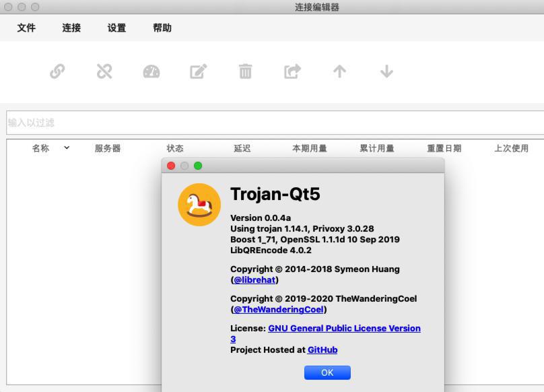Run the latency test gauge icon
This screenshot has height=392, width=544.
(x=151, y=71)
